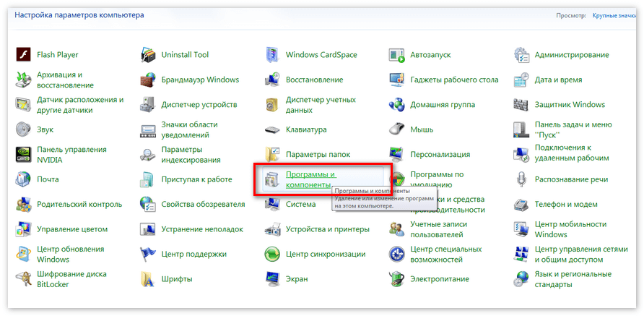Screen dimensions: 644x316
Task: Select the Персонализация link
Action: [440, 154]
